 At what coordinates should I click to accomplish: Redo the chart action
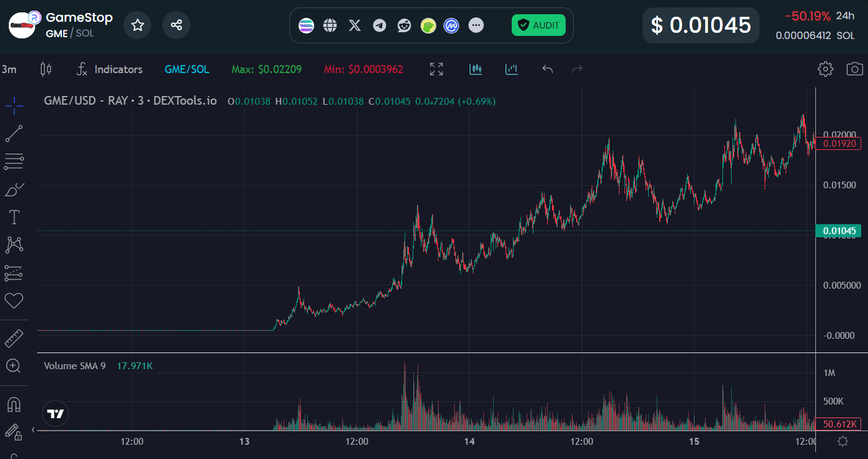[577, 69]
